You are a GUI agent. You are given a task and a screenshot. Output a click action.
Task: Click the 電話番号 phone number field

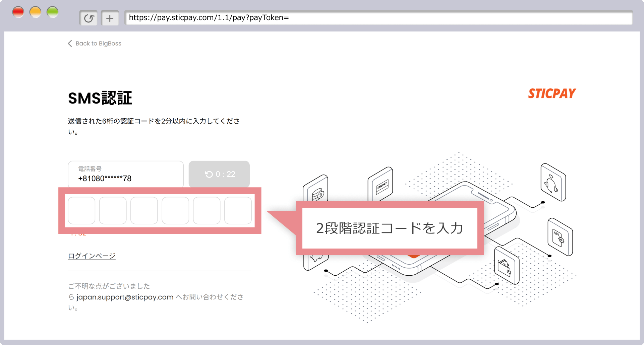pyautogui.click(x=126, y=175)
